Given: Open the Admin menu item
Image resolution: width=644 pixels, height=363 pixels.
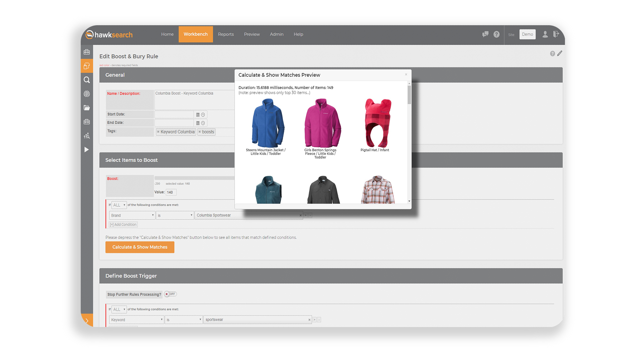Looking at the screenshot, I should tap(276, 34).
